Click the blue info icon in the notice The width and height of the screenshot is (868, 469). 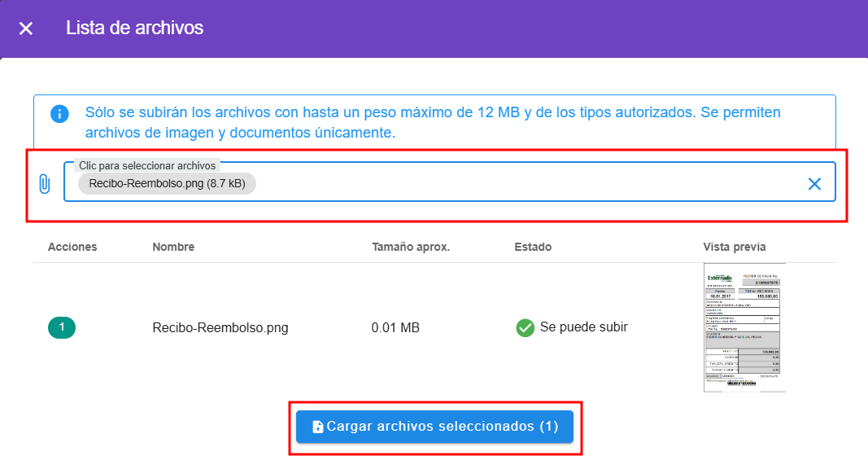(x=59, y=113)
